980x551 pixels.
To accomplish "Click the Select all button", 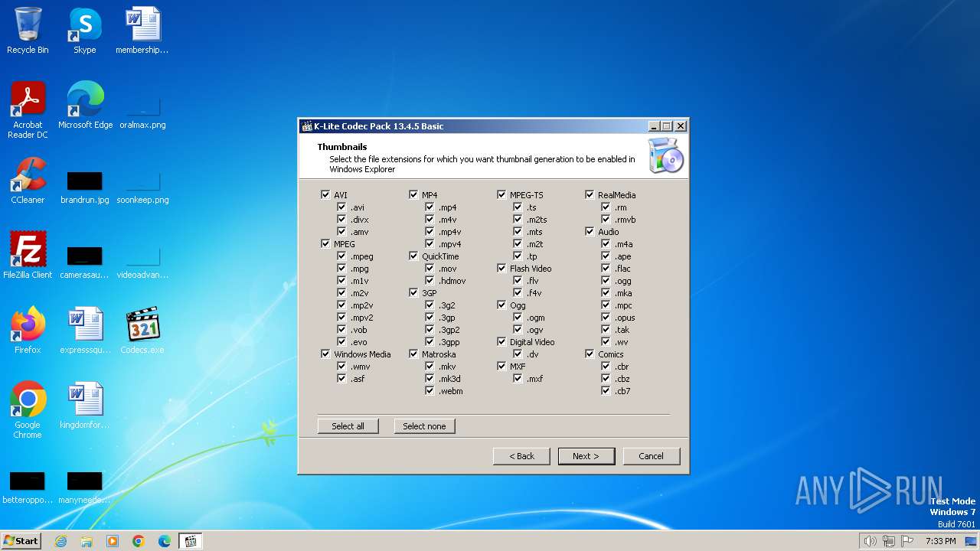I will click(348, 426).
